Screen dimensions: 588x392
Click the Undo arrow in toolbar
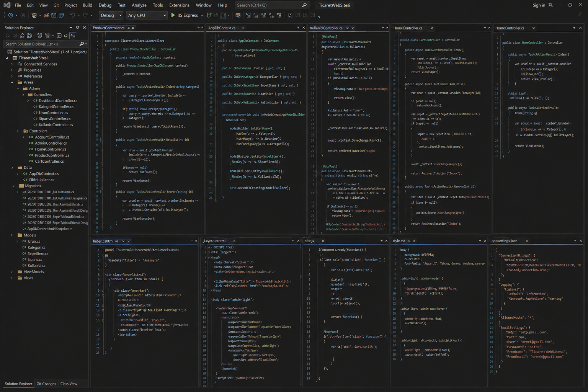tap(73, 15)
